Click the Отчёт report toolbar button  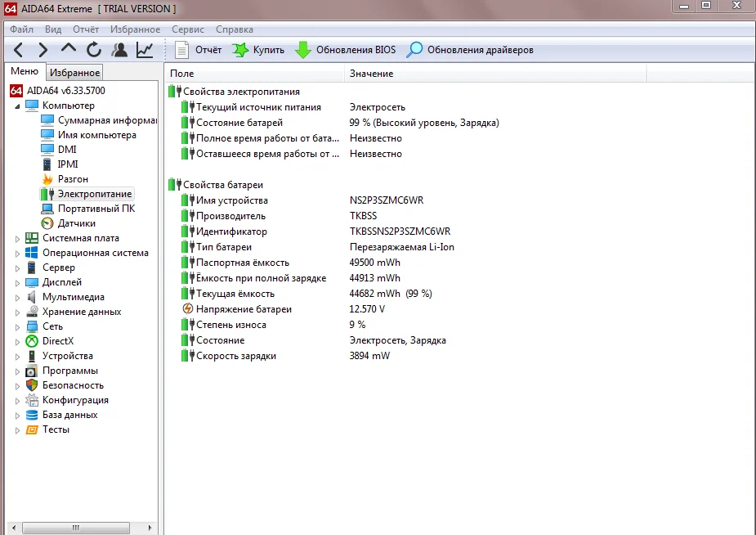click(x=198, y=50)
